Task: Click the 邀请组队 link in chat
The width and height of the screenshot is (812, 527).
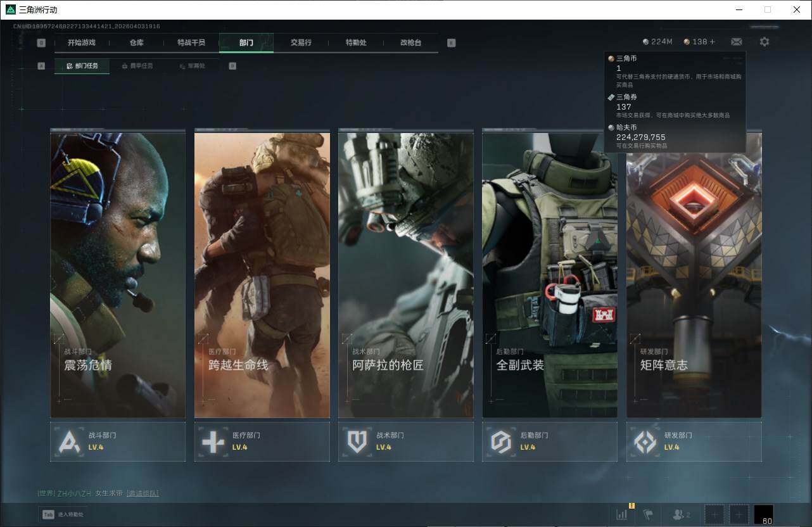Action: pos(143,493)
